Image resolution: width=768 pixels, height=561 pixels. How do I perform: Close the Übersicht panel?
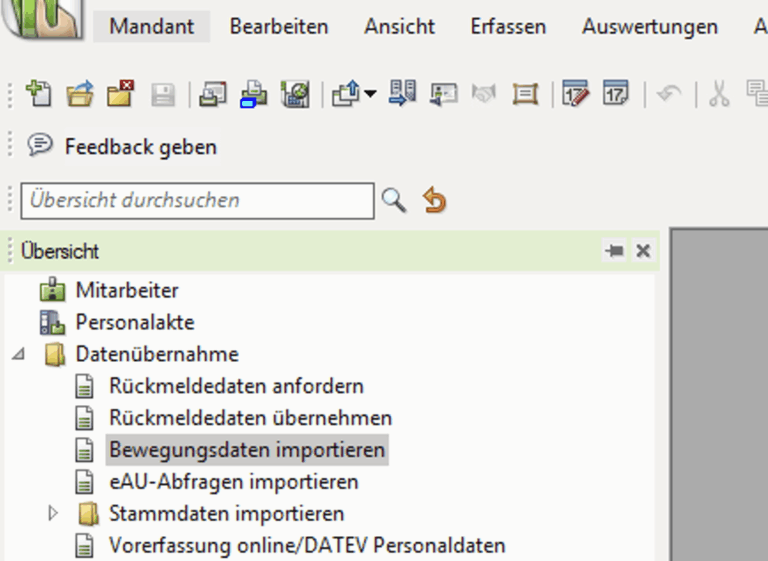click(x=643, y=251)
